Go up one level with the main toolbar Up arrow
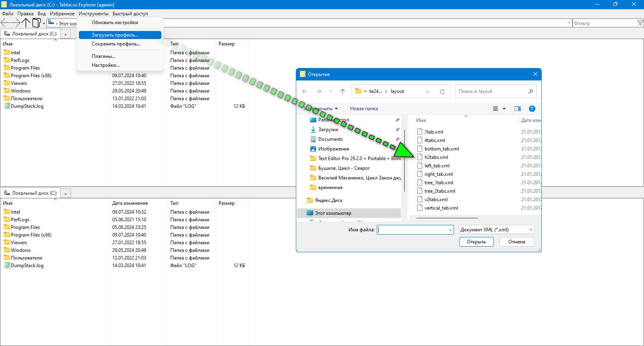Screen dimensions: 644x346 click(26, 23)
